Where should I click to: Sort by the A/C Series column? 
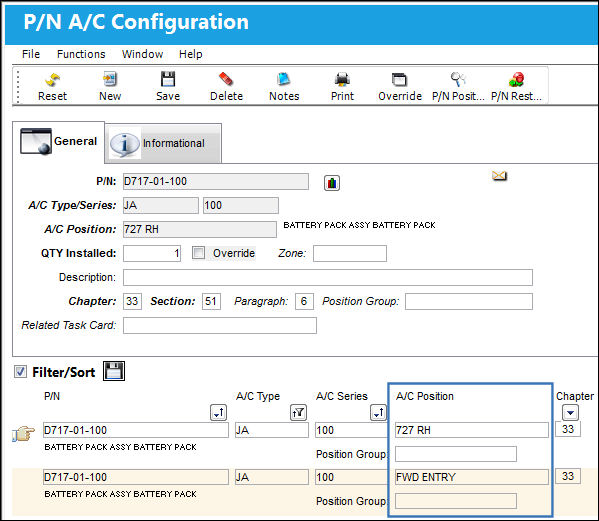pos(378,413)
